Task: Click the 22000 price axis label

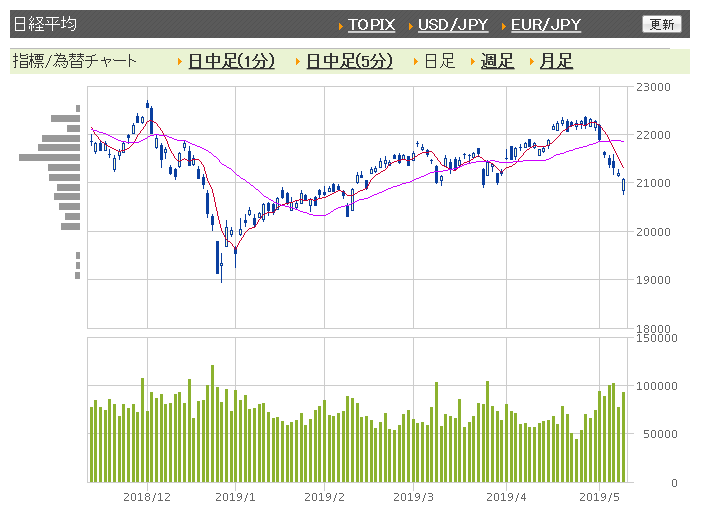Action: (x=653, y=135)
